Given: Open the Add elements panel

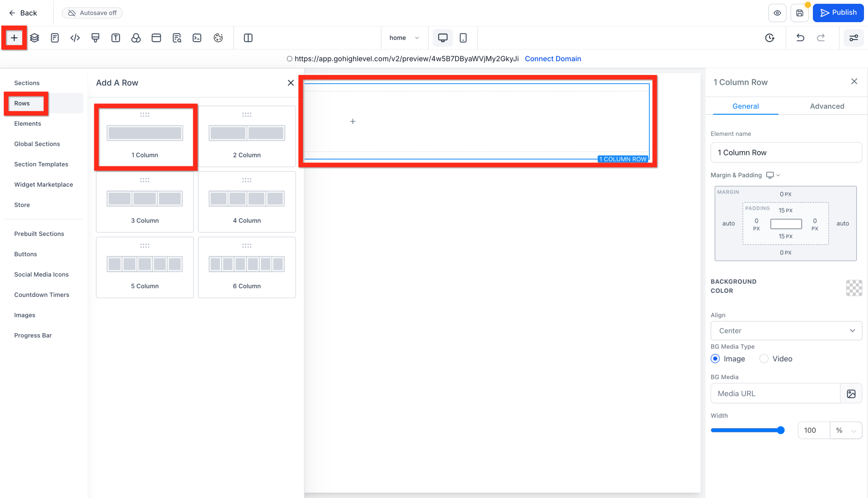Looking at the screenshot, I should pyautogui.click(x=14, y=38).
